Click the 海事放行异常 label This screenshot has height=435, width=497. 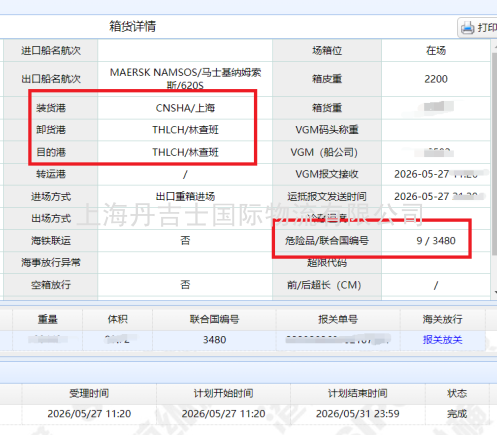[x=51, y=263]
